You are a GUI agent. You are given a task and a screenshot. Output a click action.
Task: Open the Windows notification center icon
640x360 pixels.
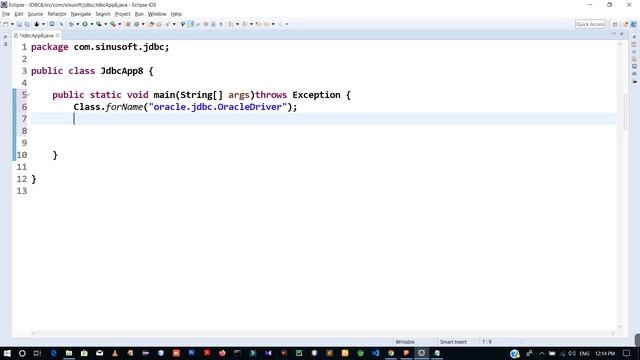click(627, 353)
